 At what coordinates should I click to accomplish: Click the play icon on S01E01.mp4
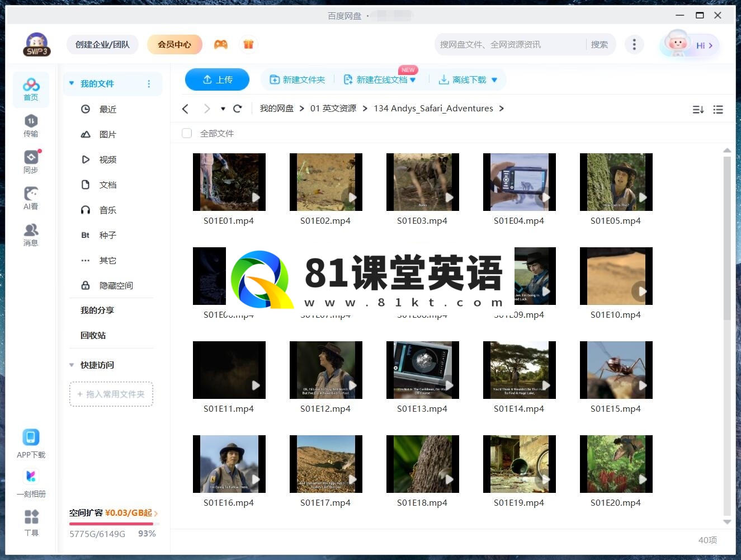click(x=256, y=197)
